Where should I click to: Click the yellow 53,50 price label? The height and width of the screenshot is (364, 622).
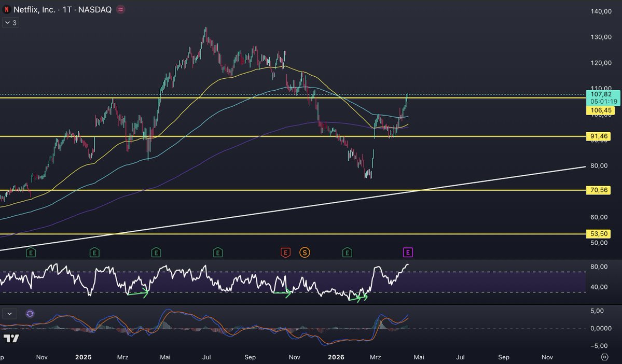[598, 234]
